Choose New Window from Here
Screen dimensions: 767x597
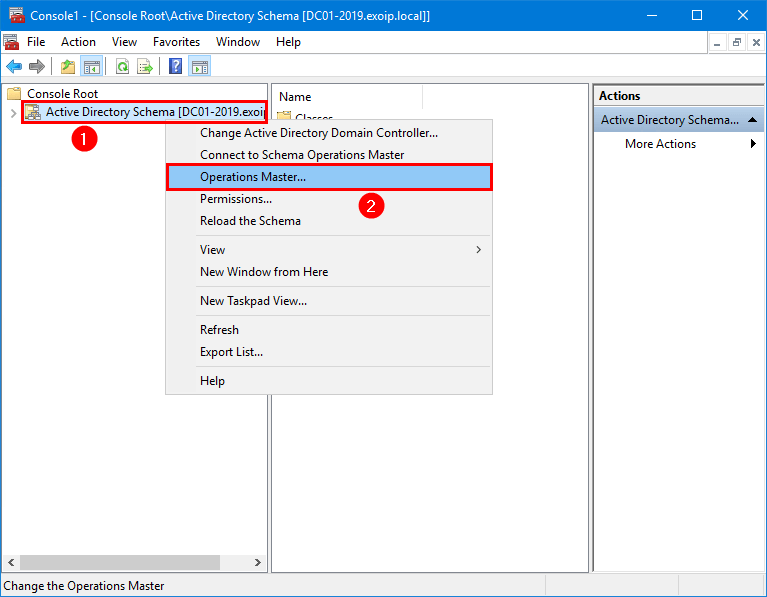(329, 272)
